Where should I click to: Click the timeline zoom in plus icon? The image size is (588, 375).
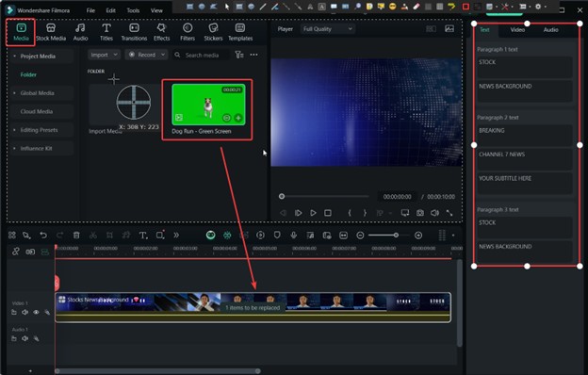tap(418, 236)
